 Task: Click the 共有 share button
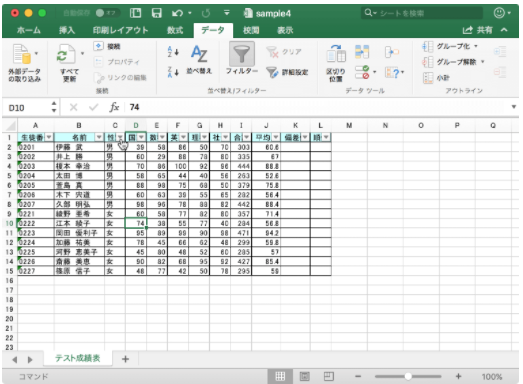pos(478,30)
